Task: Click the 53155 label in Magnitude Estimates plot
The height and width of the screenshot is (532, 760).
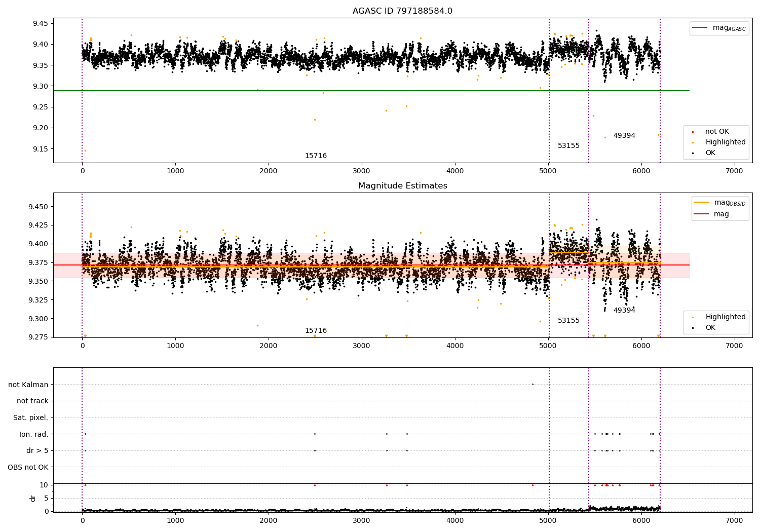Action: coord(568,320)
